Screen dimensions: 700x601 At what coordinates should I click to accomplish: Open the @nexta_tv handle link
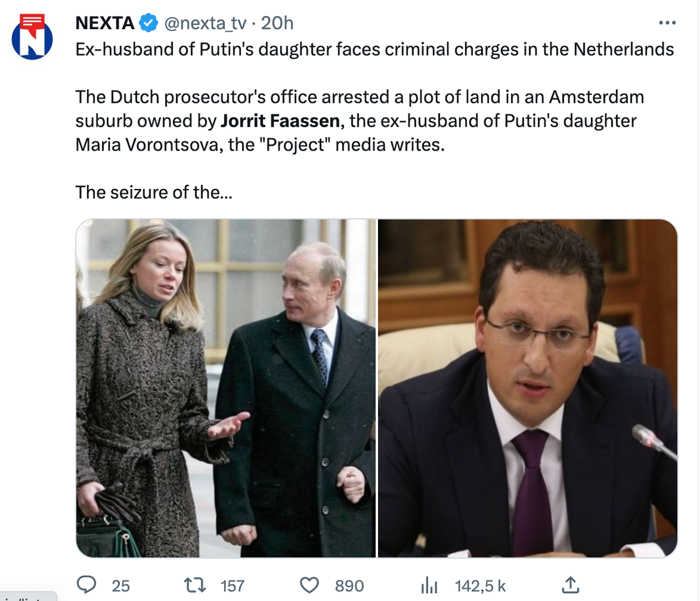(x=205, y=23)
